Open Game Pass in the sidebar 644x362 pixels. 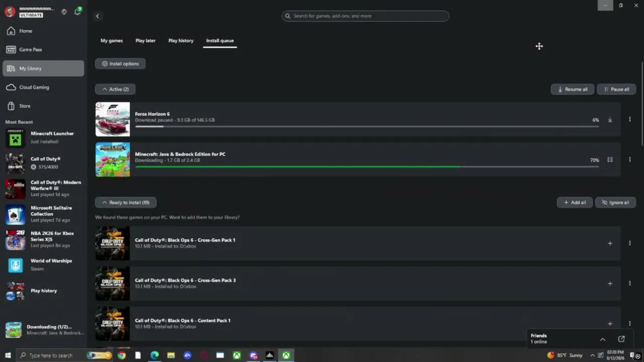coord(43,50)
